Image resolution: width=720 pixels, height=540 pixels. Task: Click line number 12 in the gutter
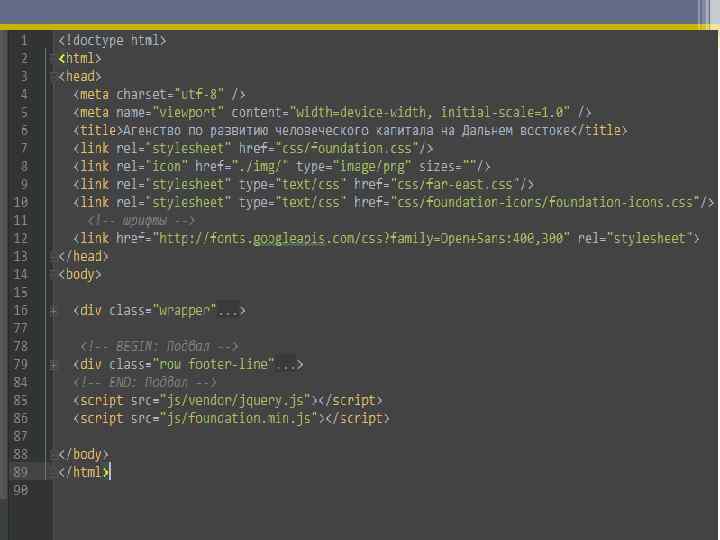point(20,239)
